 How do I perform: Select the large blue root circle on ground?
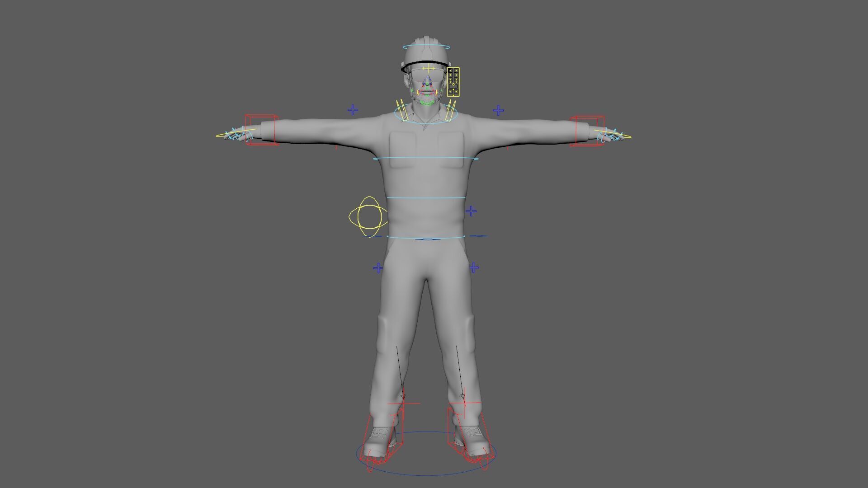426,454
